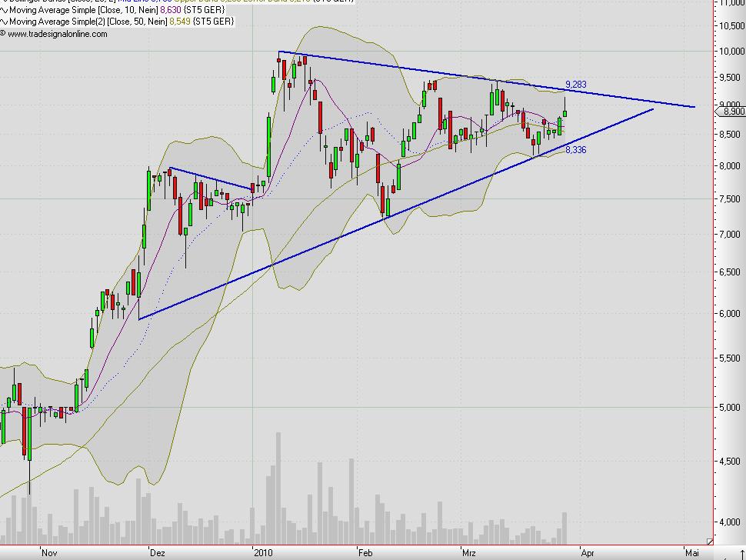
Task: Click the 8,900 current price tag
Action: tap(731, 112)
